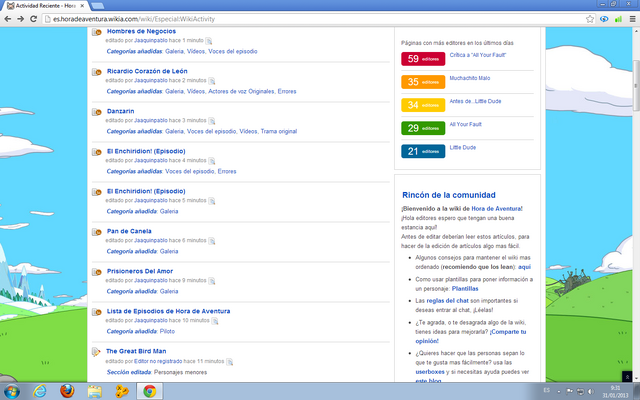The height and width of the screenshot is (400, 640).
Task: View diff icon for The Great Bird Man
Action: tap(229, 362)
